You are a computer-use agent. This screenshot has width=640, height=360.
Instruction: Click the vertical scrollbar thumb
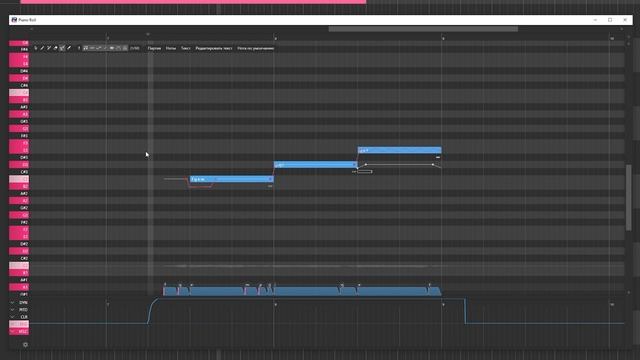(x=629, y=198)
